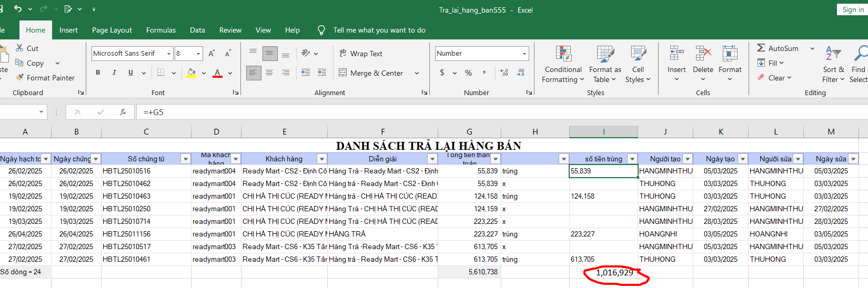
Task: Click the Tell me search field
Action: [379, 30]
